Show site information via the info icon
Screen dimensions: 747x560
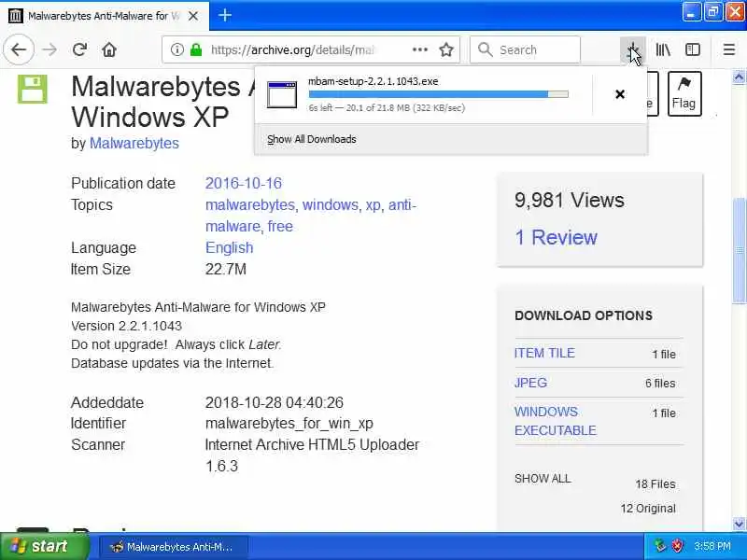point(176,49)
